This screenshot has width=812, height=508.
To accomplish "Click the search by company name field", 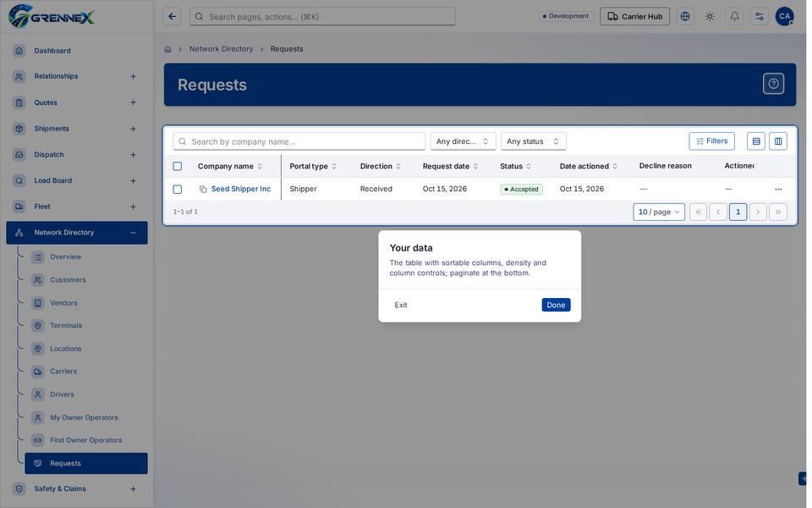I will point(299,141).
